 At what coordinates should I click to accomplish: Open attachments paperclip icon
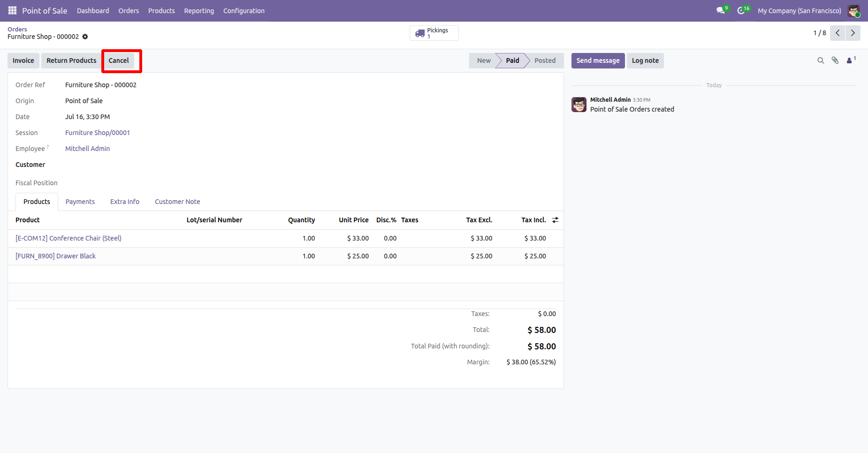835,60
